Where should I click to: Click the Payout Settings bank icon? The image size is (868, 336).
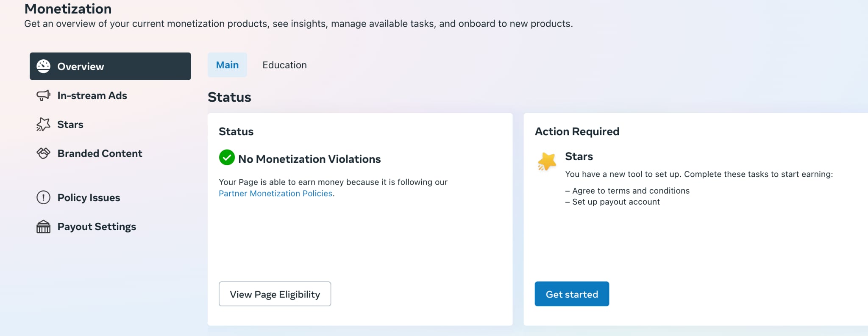tap(43, 227)
